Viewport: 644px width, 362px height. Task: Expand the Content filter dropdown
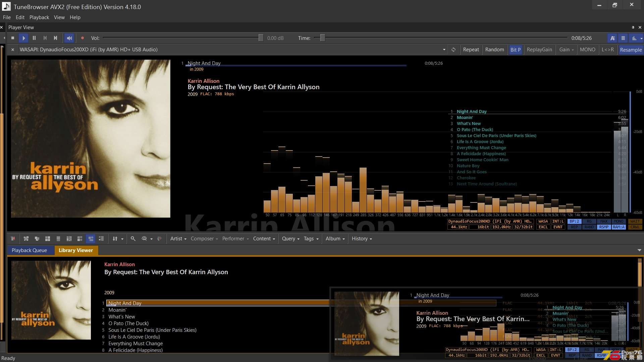[x=264, y=239]
